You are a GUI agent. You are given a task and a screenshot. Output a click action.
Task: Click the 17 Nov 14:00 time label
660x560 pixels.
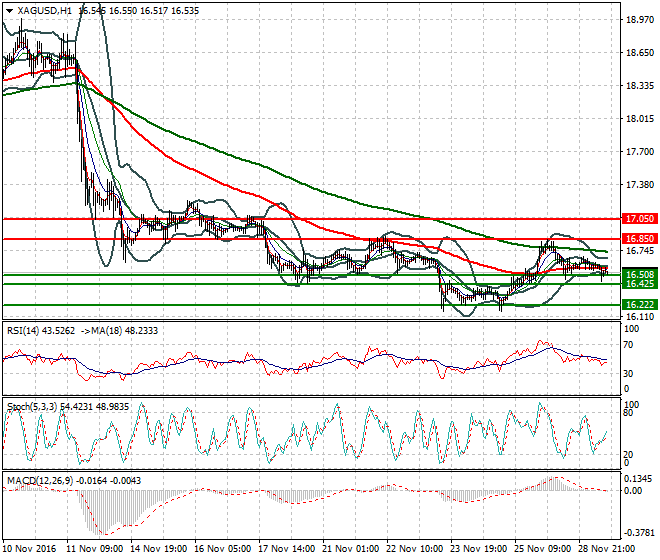pos(287,549)
